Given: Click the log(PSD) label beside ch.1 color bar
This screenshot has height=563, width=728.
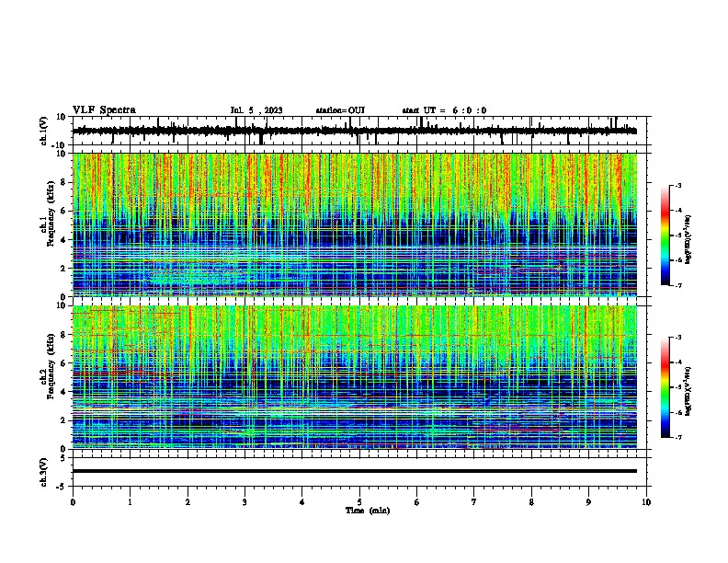Looking at the screenshot, I should coord(688,239).
